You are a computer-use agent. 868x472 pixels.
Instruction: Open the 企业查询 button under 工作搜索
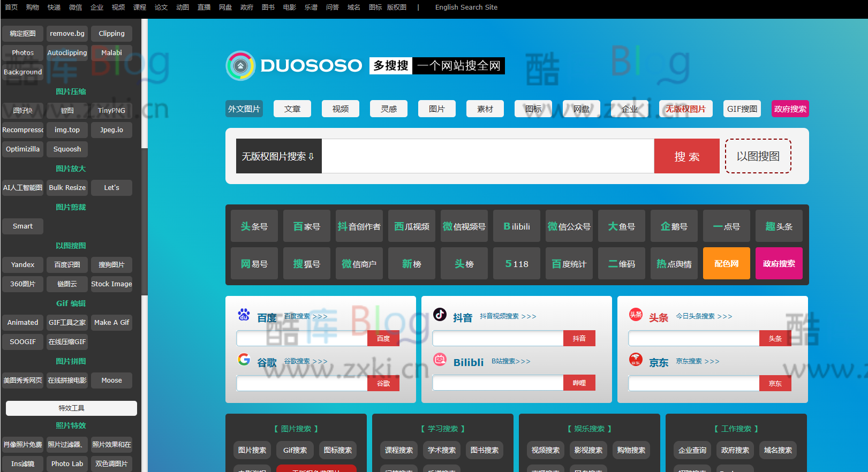tap(692, 450)
